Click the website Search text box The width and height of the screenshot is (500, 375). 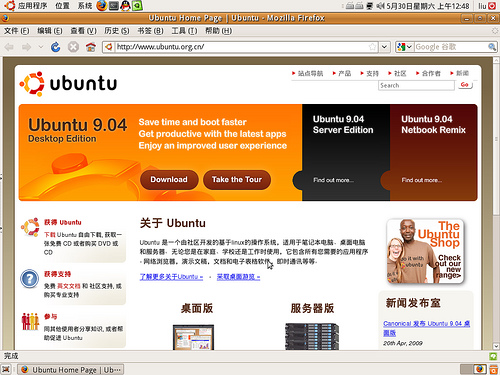[416, 86]
